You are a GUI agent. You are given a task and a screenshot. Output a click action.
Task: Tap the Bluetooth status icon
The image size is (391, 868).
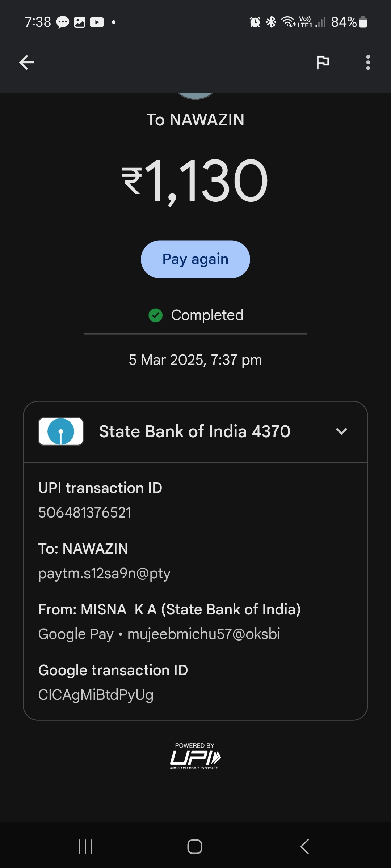(271, 22)
